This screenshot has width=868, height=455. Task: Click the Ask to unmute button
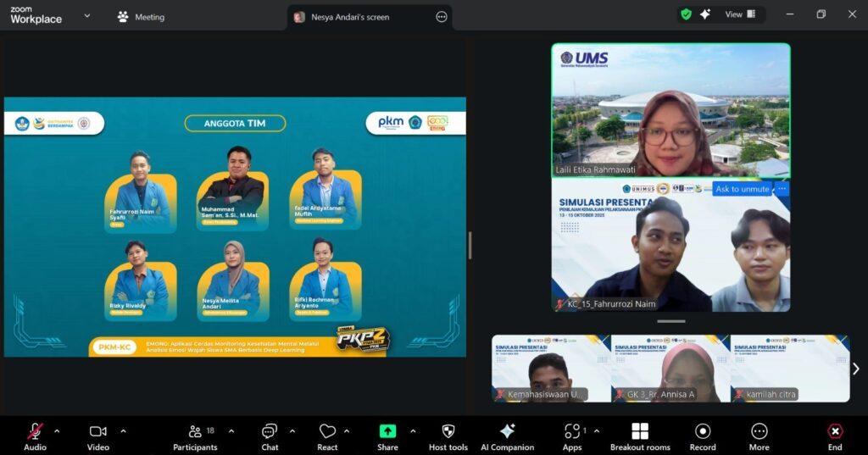(742, 189)
